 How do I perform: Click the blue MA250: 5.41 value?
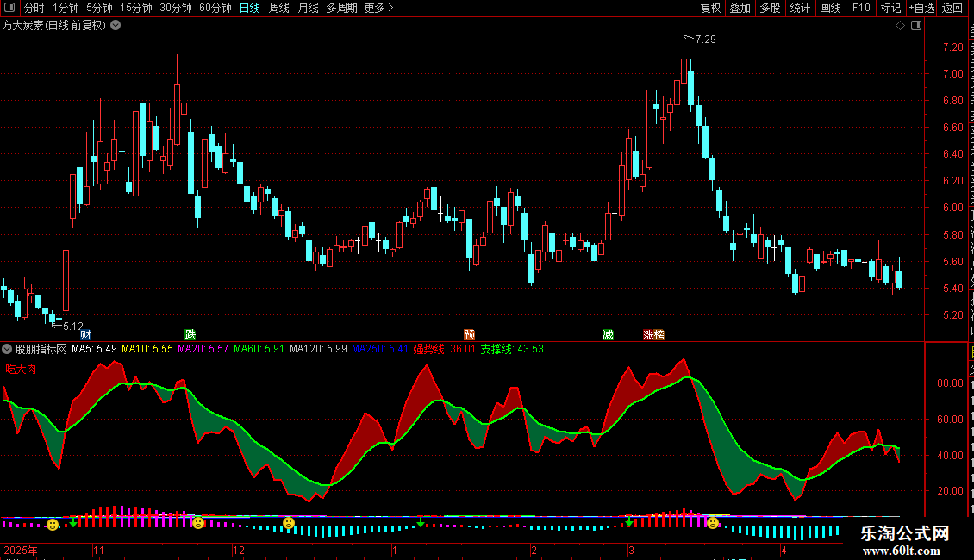(380, 349)
